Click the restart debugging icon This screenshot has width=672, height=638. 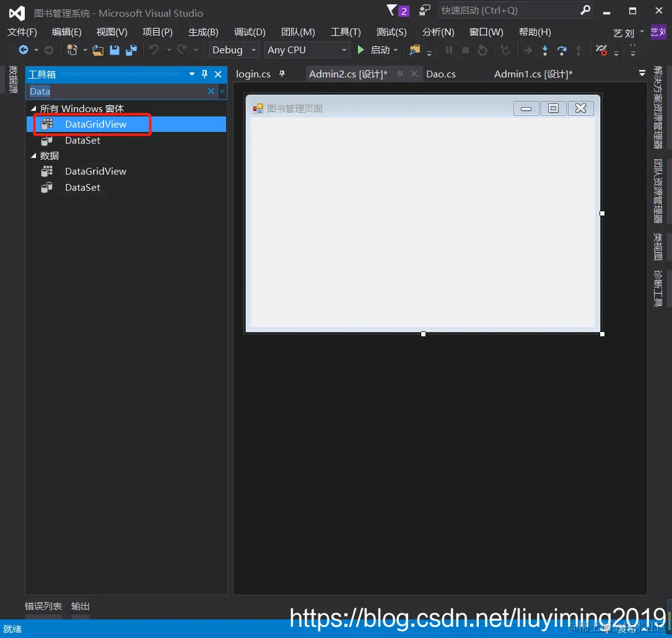[x=482, y=50]
